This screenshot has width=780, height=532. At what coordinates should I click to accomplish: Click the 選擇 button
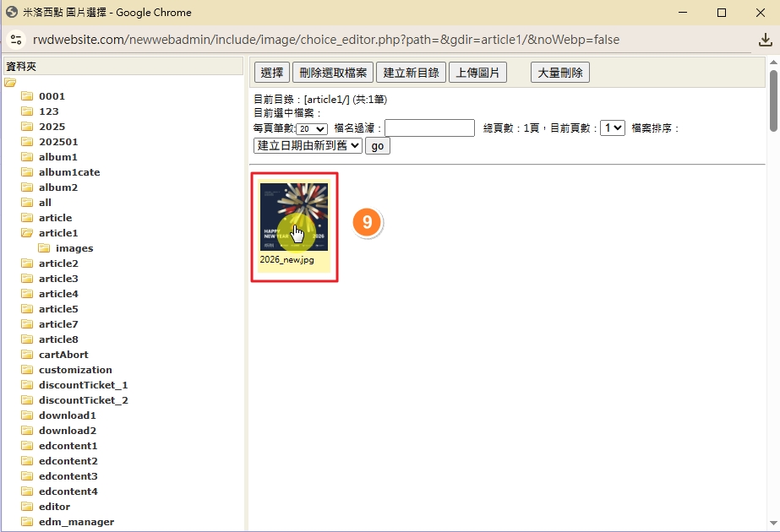tap(271, 73)
